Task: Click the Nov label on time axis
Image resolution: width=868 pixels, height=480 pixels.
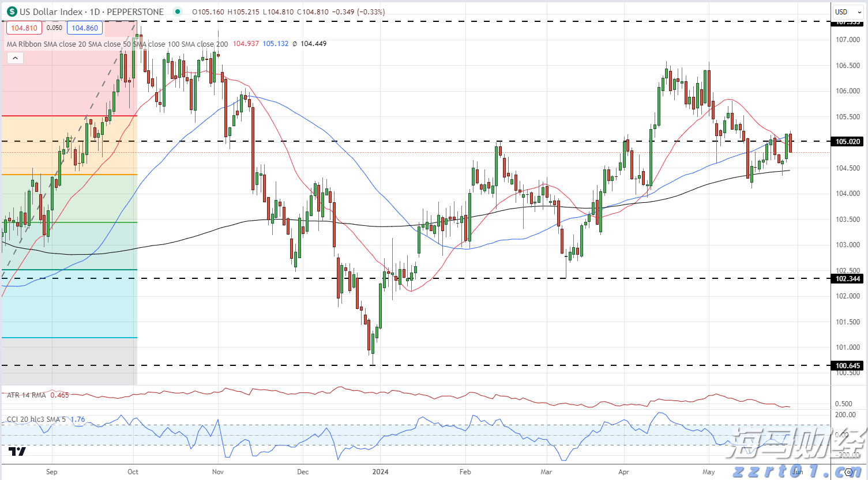Action: [x=218, y=472]
